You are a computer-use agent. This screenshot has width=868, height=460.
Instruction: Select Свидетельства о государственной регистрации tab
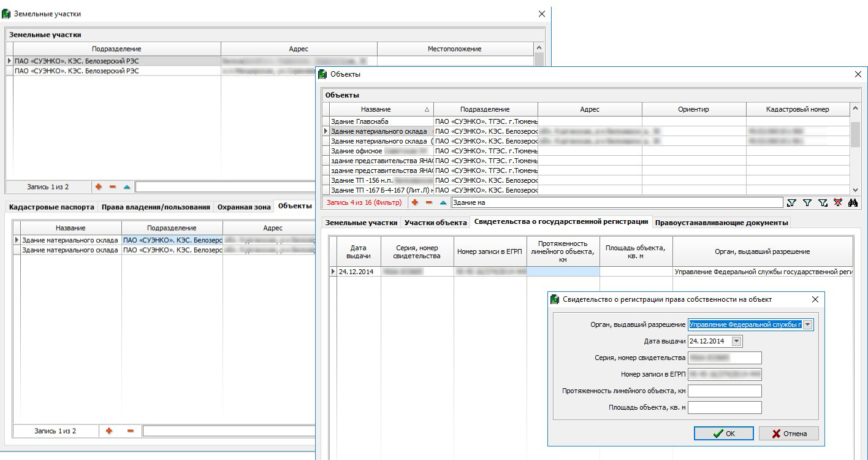tap(561, 221)
